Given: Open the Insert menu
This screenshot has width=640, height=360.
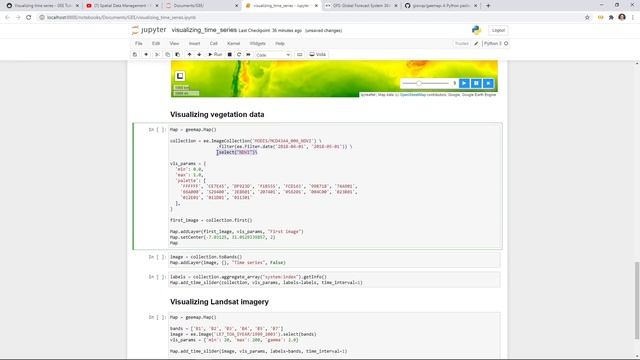Looking at the screenshot, I should pos(194,43).
